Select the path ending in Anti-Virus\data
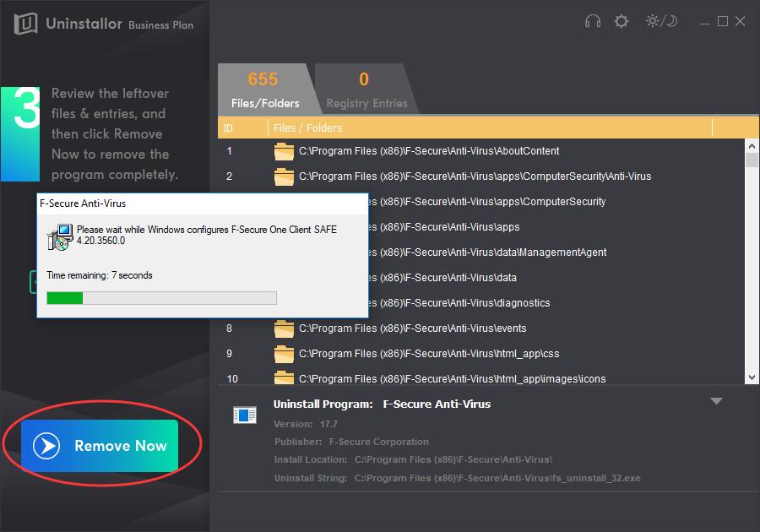The width and height of the screenshot is (760, 532). click(442, 278)
